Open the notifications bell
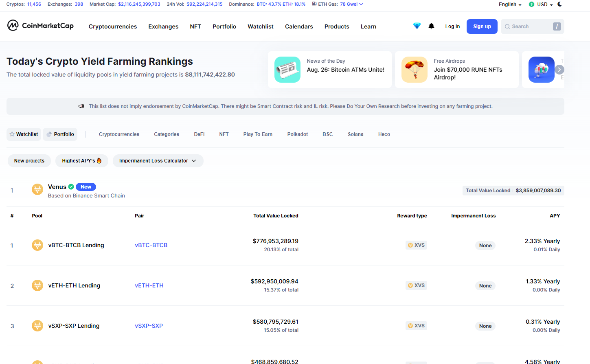Screen dimensions: 590x364 [x=431, y=26]
